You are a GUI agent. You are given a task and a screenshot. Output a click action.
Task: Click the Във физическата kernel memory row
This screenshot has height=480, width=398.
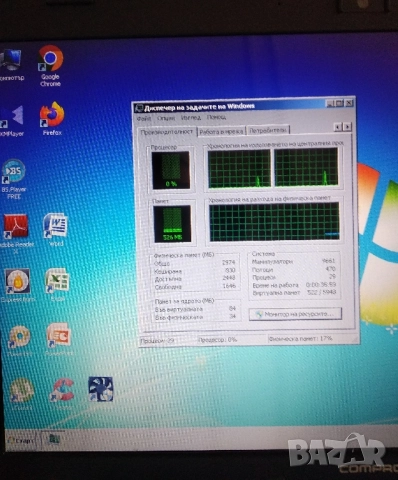(x=195, y=317)
